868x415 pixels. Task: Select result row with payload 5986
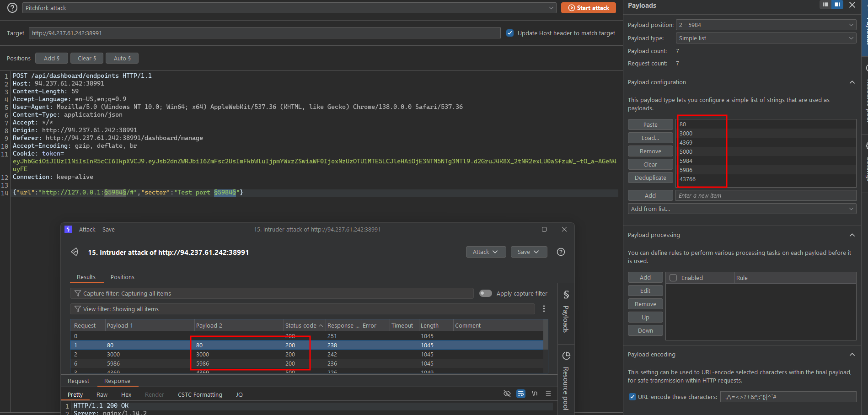tap(307, 363)
